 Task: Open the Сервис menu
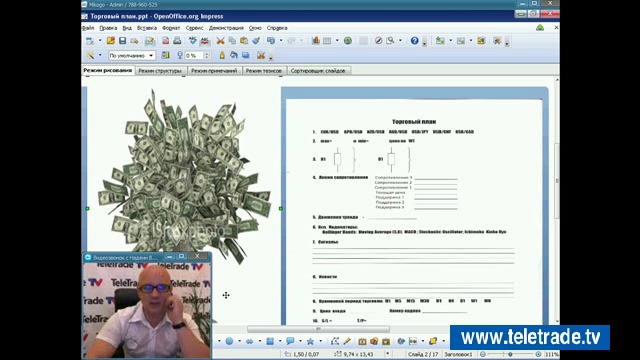(194, 28)
